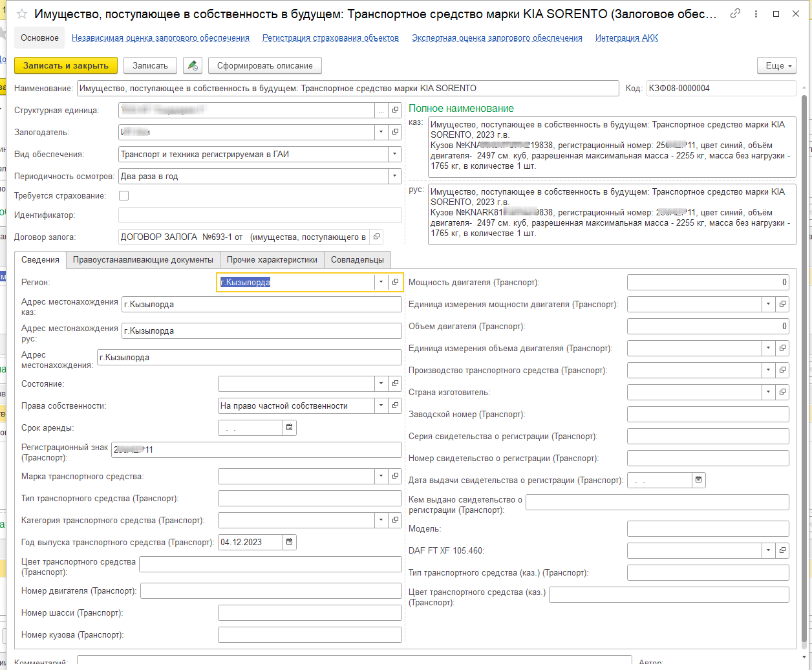Viewport: 812px width, 670px height.
Task: Click the Номер шасси input field
Action: click(x=310, y=612)
